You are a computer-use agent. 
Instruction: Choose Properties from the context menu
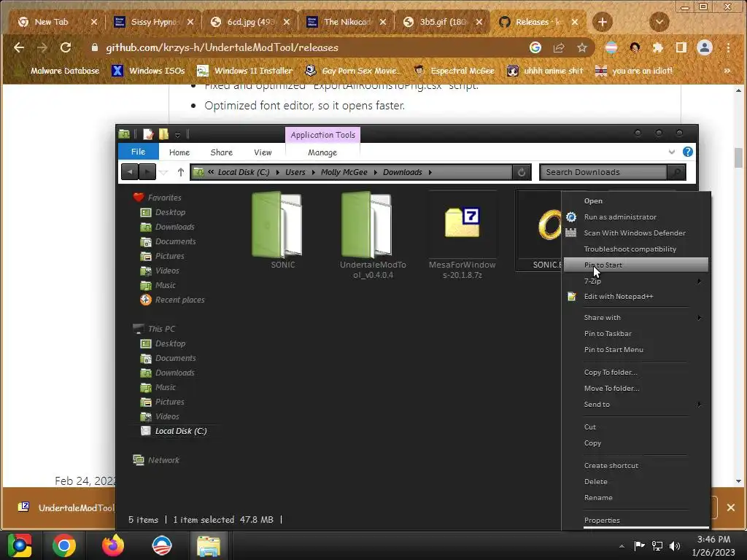pos(635,520)
